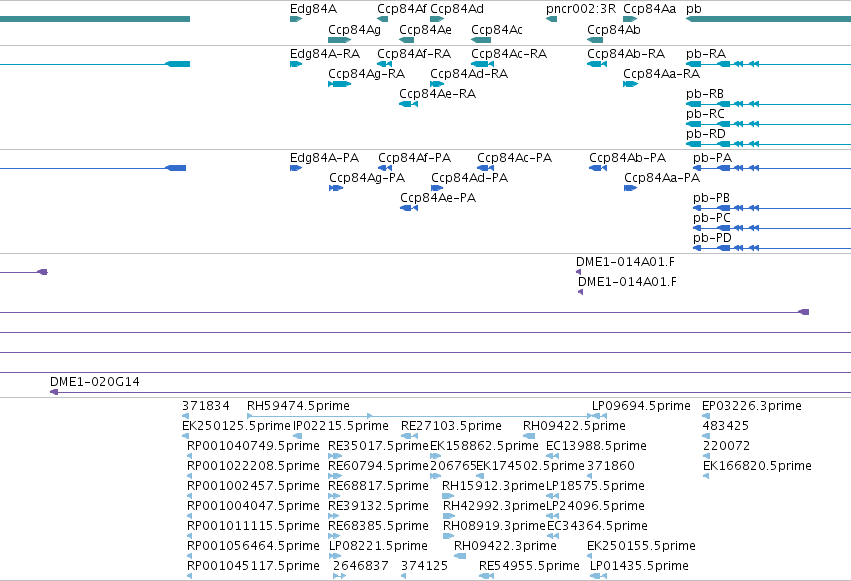Image resolution: width=851 pixels, height=581 pixels.
Task: Select EST 374125
Action: (x=404, y=576)
